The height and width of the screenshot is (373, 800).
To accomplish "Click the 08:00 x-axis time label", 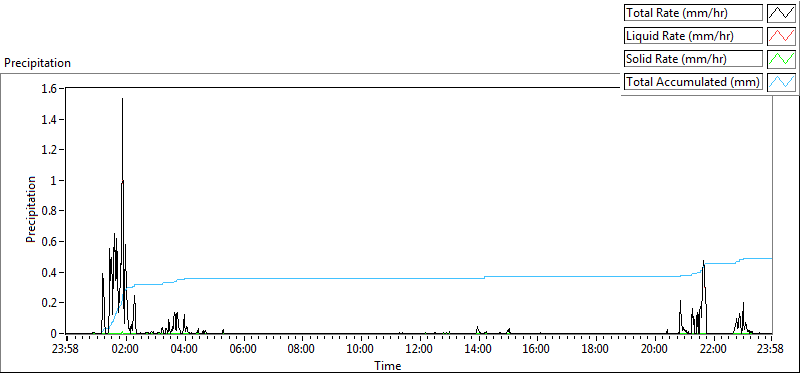I will 302,350.
